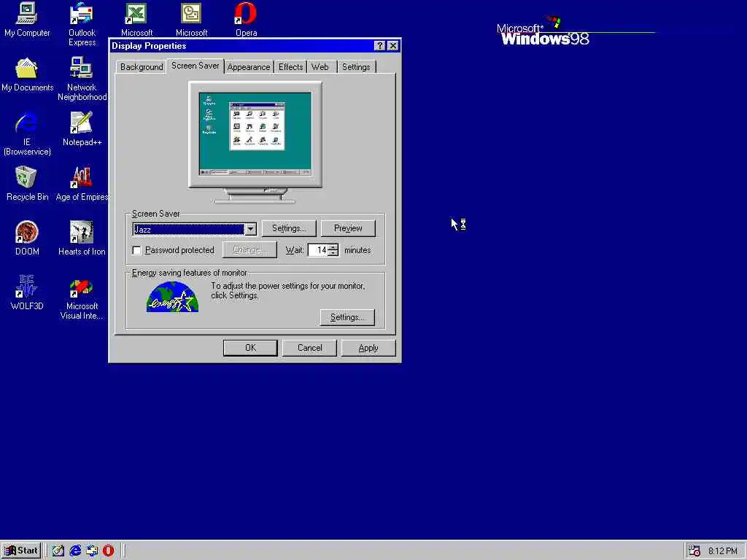Close the Display Properties dialog
This screenshot has width=747, height=560.
[x=393, y=46]
